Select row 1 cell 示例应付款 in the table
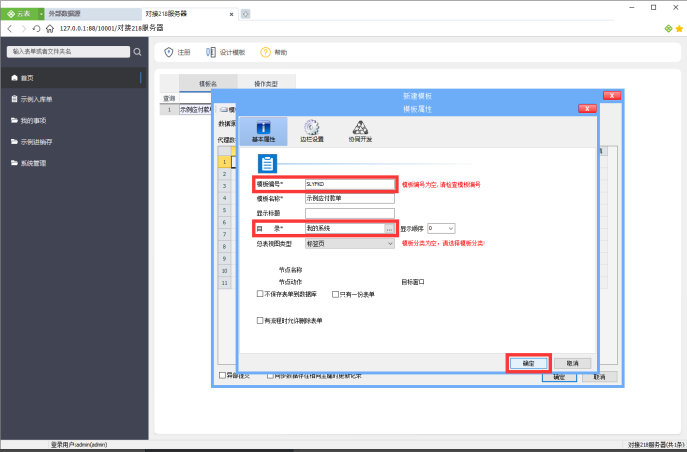 [195, 109]
